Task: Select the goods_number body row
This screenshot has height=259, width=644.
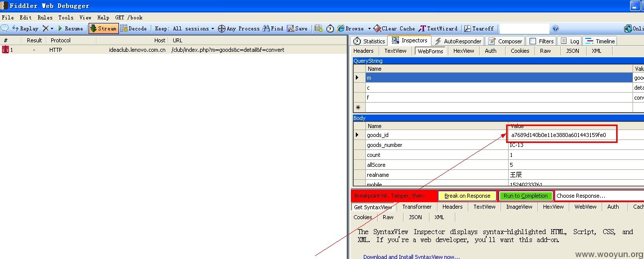Action: [x=498, y=145]
